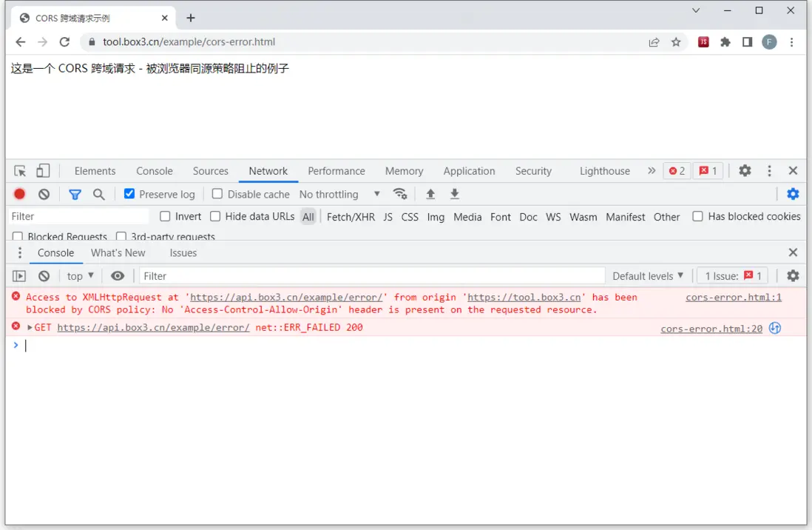Bookmark this page with star icon
This screenshot has width=812, height=530.
pyautogui.click(x=676, y=42)
